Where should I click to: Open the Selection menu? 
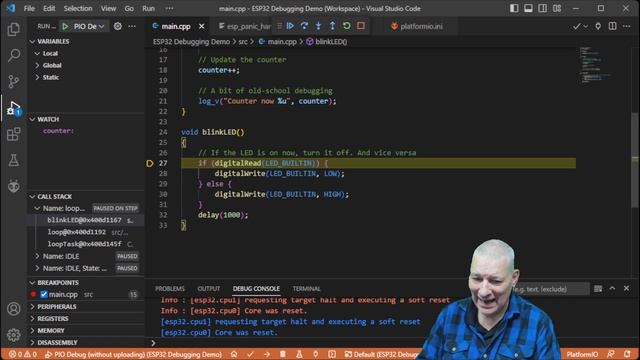[78, 8]
